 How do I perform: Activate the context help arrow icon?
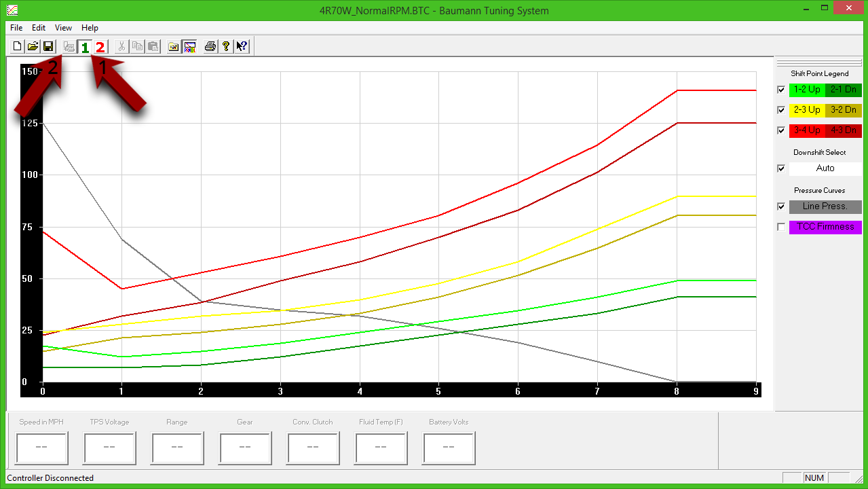tap(242, 46)
